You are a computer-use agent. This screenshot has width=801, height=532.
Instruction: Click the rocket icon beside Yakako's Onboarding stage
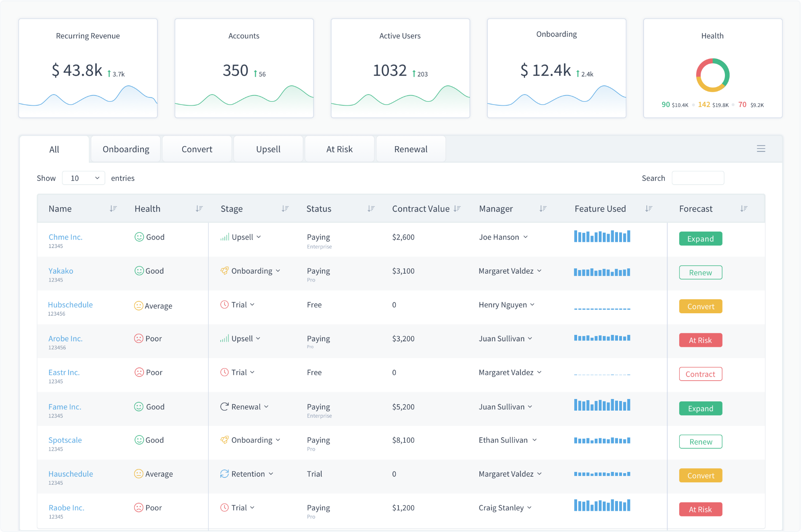[225, 271]
